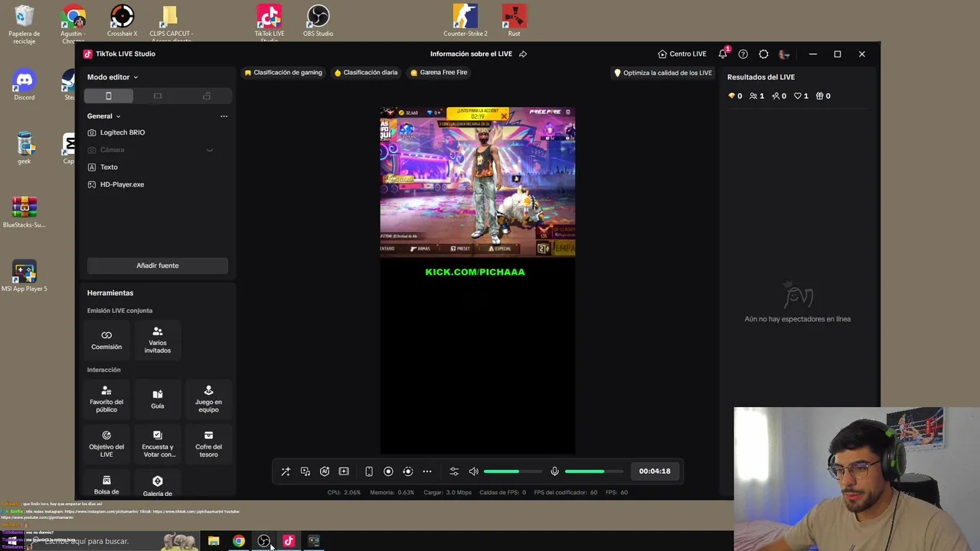Click the Añadir fuente button
The width and height of the screenshot is (980, 551).
pos(158,266)
